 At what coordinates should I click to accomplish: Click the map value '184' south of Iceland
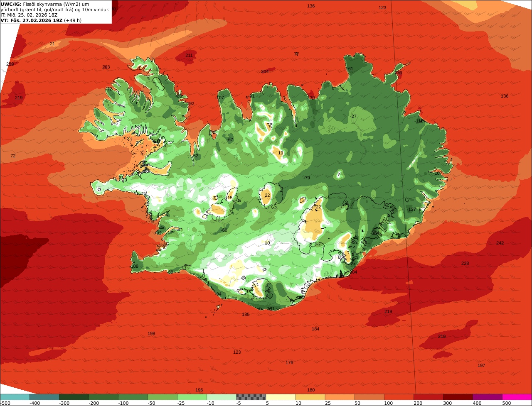tap(315, 329)
